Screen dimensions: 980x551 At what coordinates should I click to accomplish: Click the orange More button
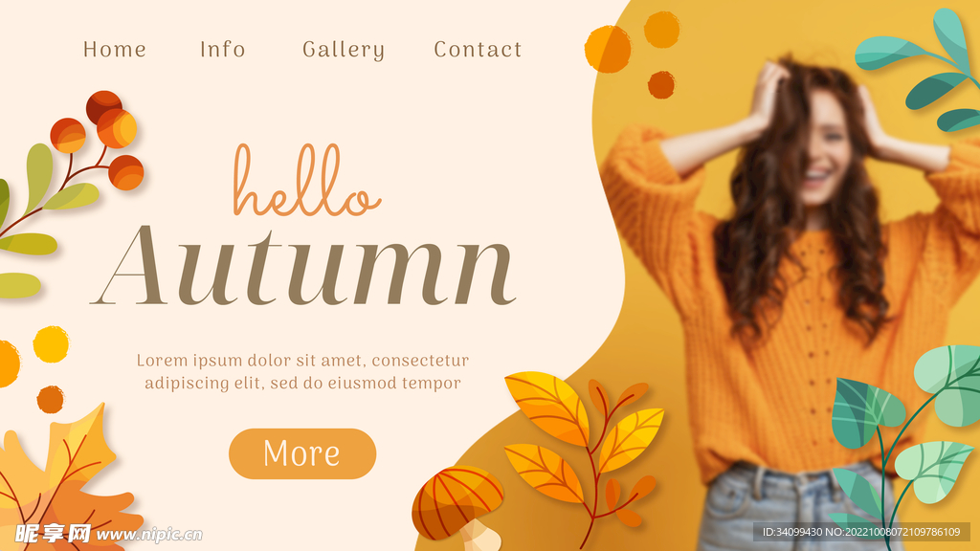pos(302,453)
